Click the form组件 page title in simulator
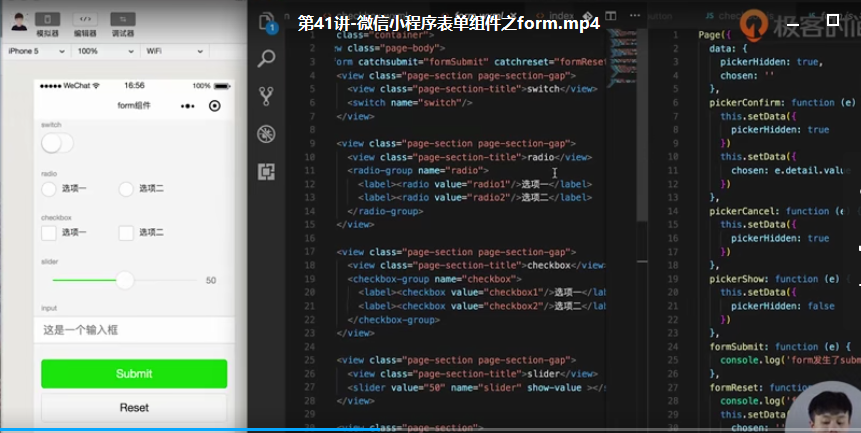The height and width of the screenshot is (433, 861). pyautogui.click(x=134, y=106)
